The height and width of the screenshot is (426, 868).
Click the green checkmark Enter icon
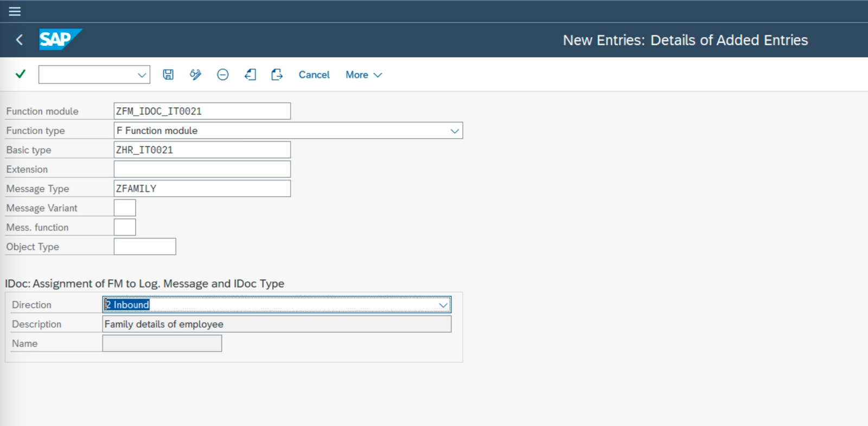click(21, 74)
